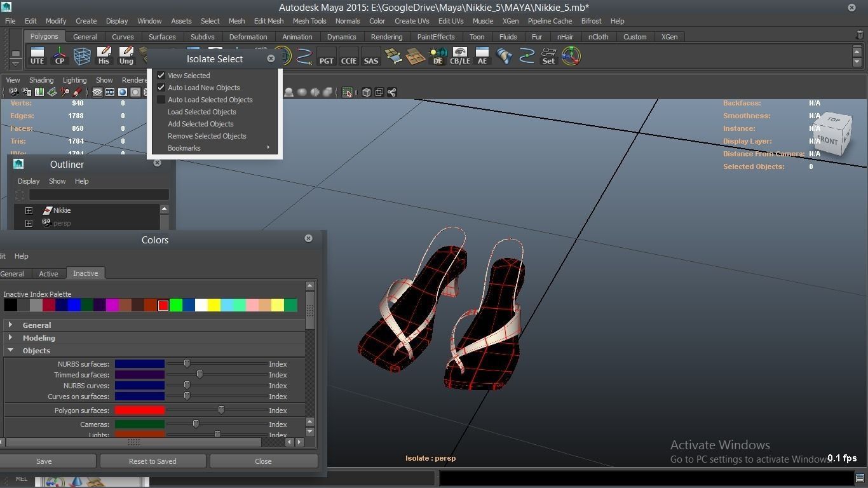Click Load Selected Objects
Image resolution: width=868 pixels, height=488 pixels.
pyautogui.click(x=201, y=112)
